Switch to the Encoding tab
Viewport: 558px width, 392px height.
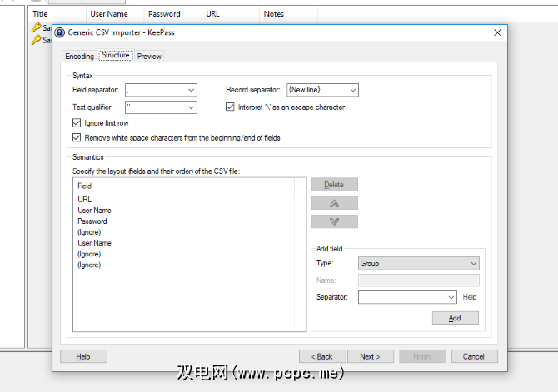pos(79,57)
